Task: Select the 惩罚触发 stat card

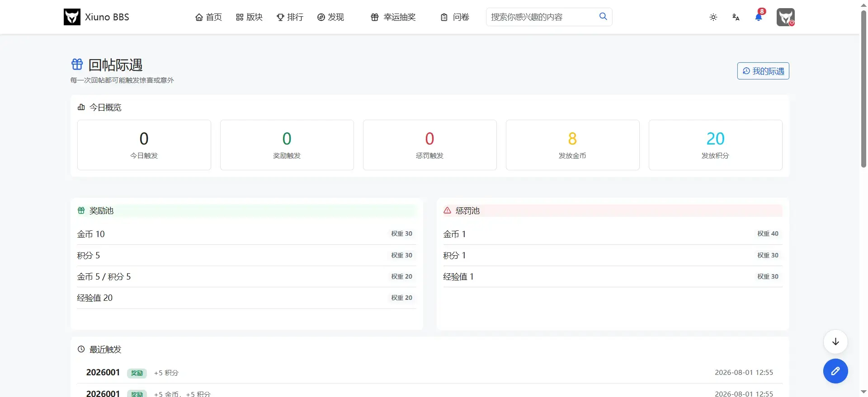Action: pos(430,145)
